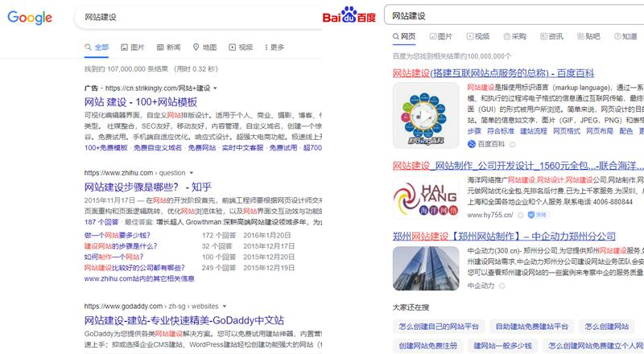Viewport: 644px width, 354px height.
Task: Open 网站建设比较好的公司都有哪些? link
Action: [x=134, y=268]
